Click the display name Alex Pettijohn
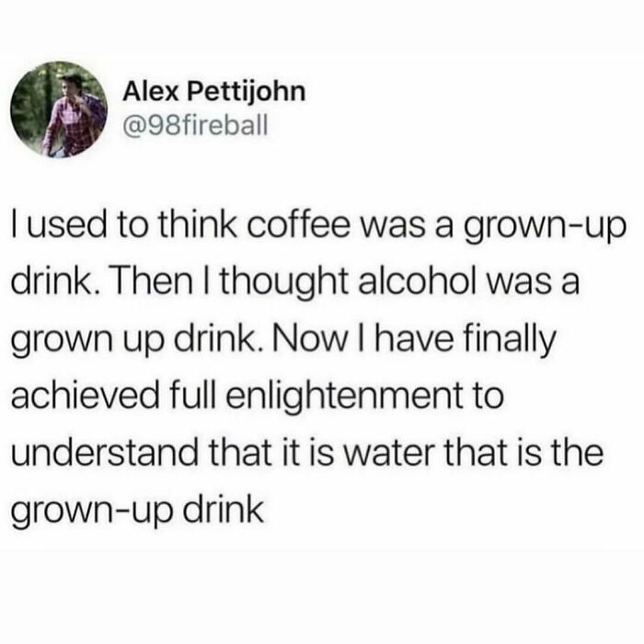 click(214, 92)
